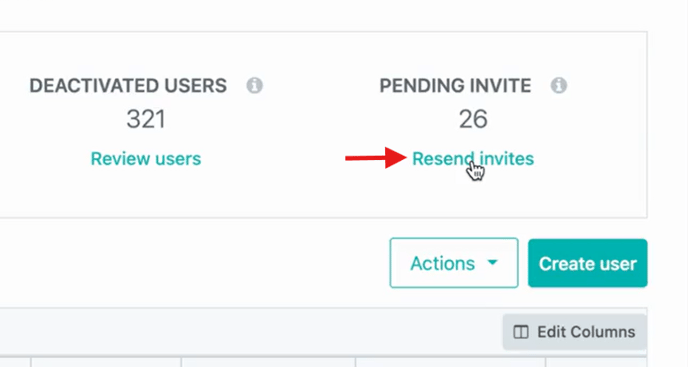Click the Resend invites link
The image size is (688, 367).
pyautogui.click(x=473, y=158)
